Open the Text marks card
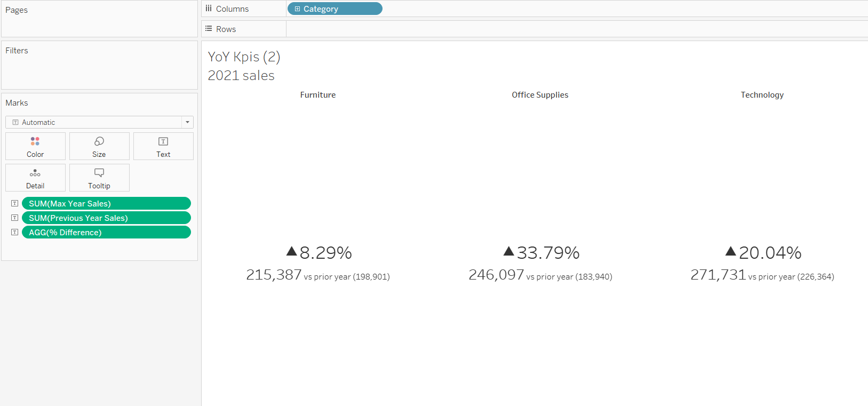This screenshot has height=406, width=868. click(x=163, y=146)
